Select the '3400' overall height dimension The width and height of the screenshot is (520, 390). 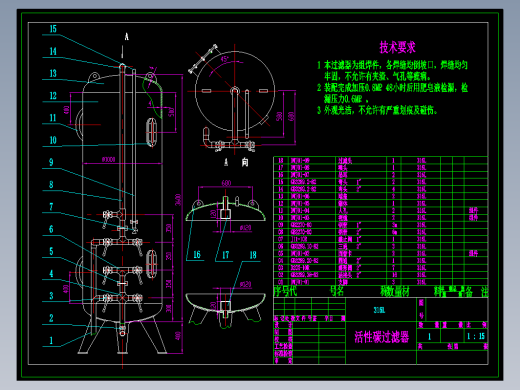(178, 199)
